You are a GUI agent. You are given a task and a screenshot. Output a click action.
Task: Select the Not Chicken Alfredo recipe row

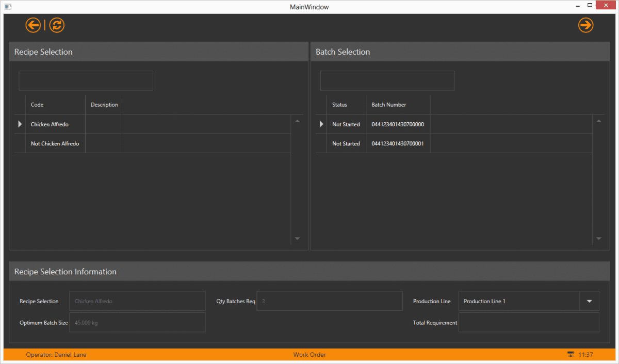click(55, 144)
